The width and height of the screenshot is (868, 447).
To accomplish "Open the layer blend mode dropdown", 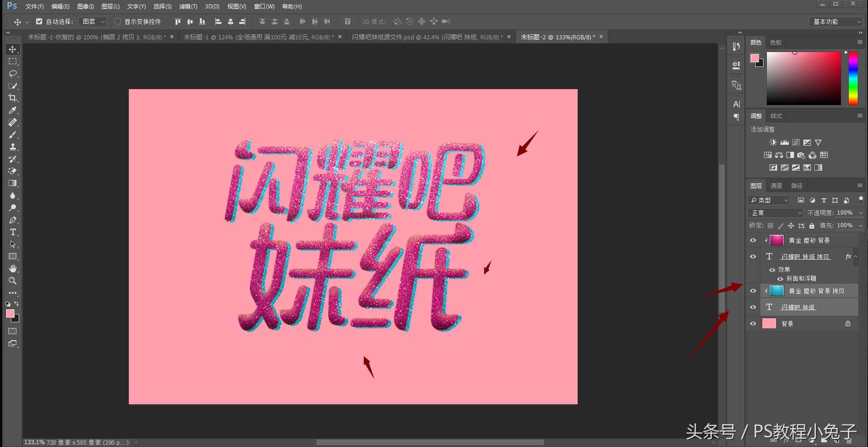I will click(x=775, y=213).
